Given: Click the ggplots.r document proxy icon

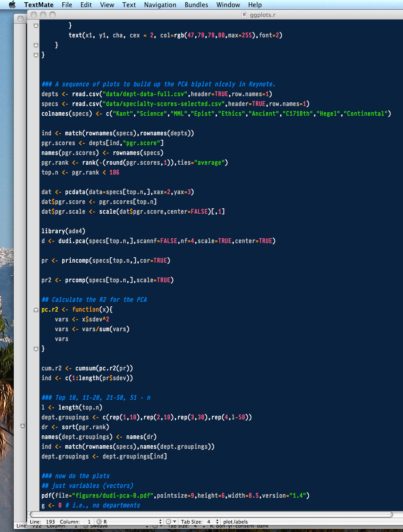Looking at the screenshot, I should [244, 14].
